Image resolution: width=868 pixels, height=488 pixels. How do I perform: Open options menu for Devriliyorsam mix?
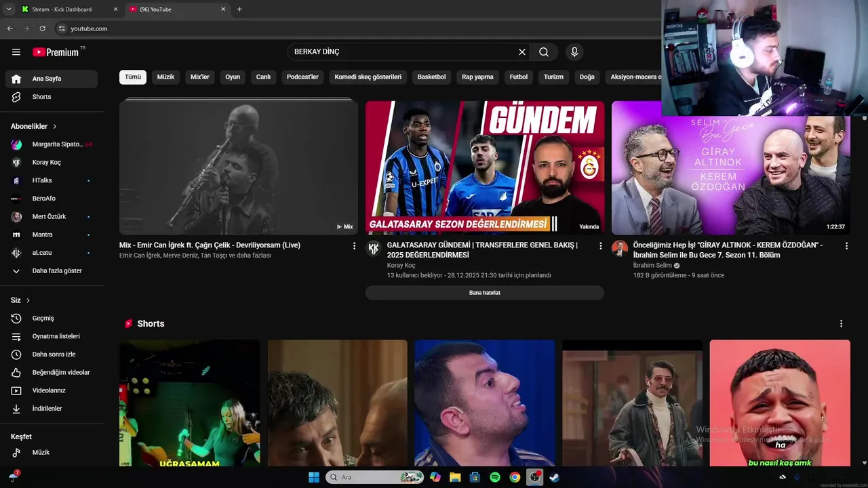tap(354, 246)
